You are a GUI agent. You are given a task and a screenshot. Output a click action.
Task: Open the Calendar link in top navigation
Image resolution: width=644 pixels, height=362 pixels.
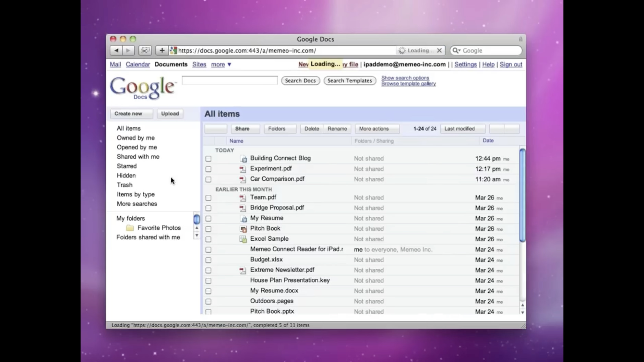(x=138, y=64)
